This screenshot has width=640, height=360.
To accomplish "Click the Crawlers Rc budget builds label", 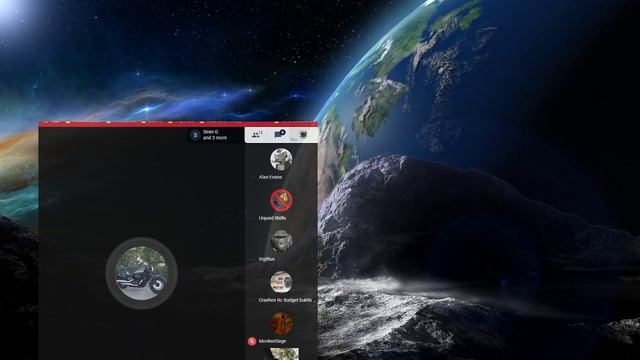I will pyautogui.click(x=285, y=300).
